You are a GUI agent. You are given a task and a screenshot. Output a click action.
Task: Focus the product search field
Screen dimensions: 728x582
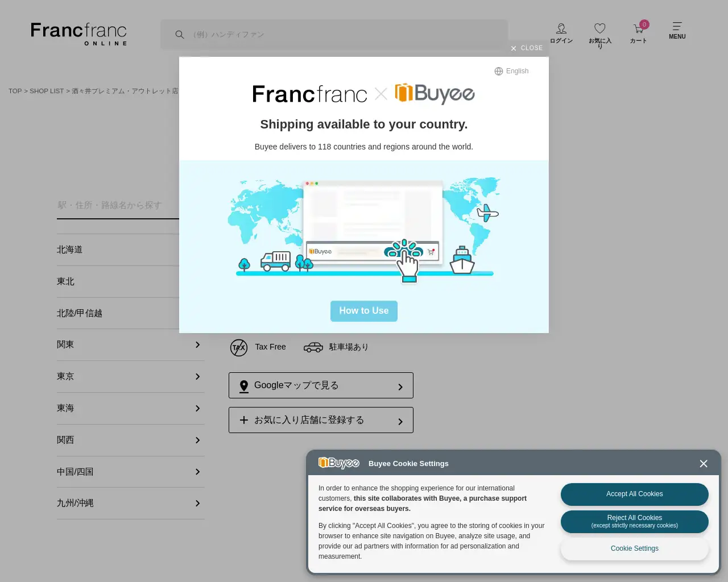[x=334, y=35]
